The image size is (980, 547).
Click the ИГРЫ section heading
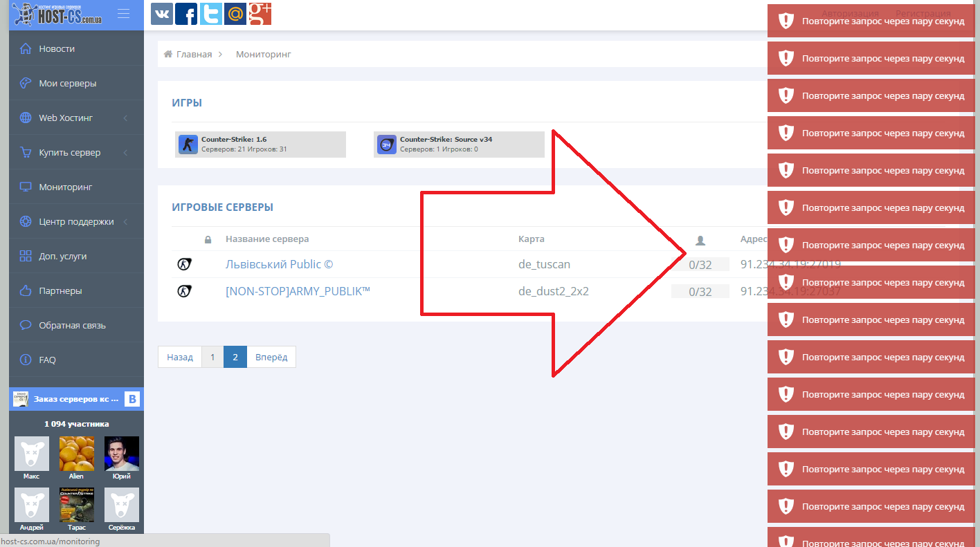tap(187, 103)
